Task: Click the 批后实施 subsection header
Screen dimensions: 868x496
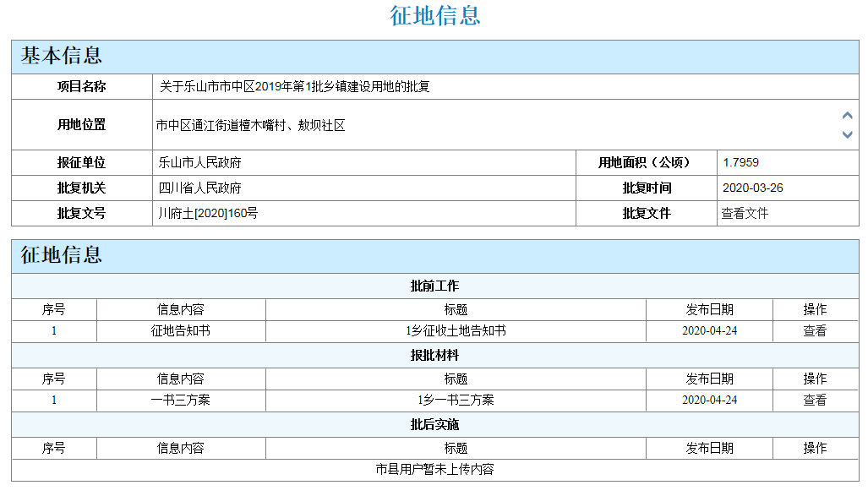Action: point(434,424)
